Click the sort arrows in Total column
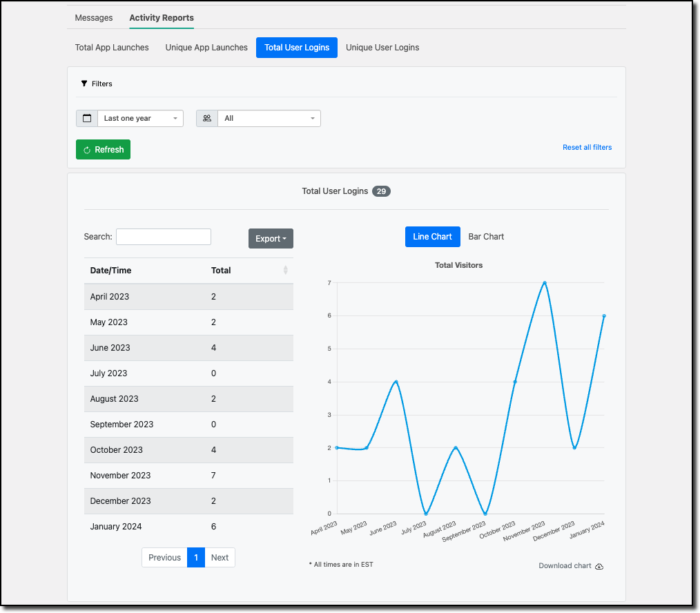Image resolution: width=700 pixels, height=613 pixels. (285, 270)
